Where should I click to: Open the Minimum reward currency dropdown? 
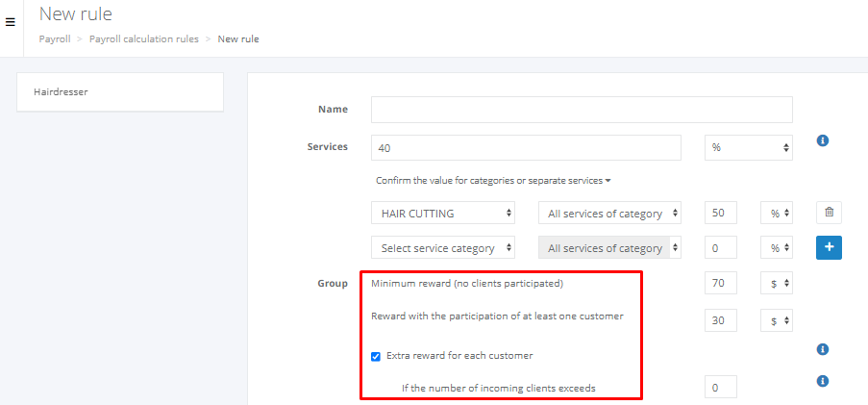pyautogui.click(x=776, y=284)
